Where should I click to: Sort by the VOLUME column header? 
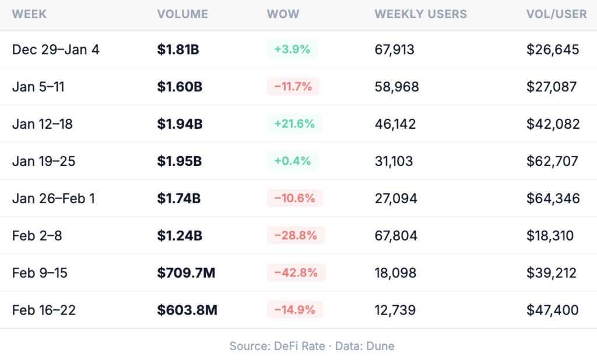(182, 14)
